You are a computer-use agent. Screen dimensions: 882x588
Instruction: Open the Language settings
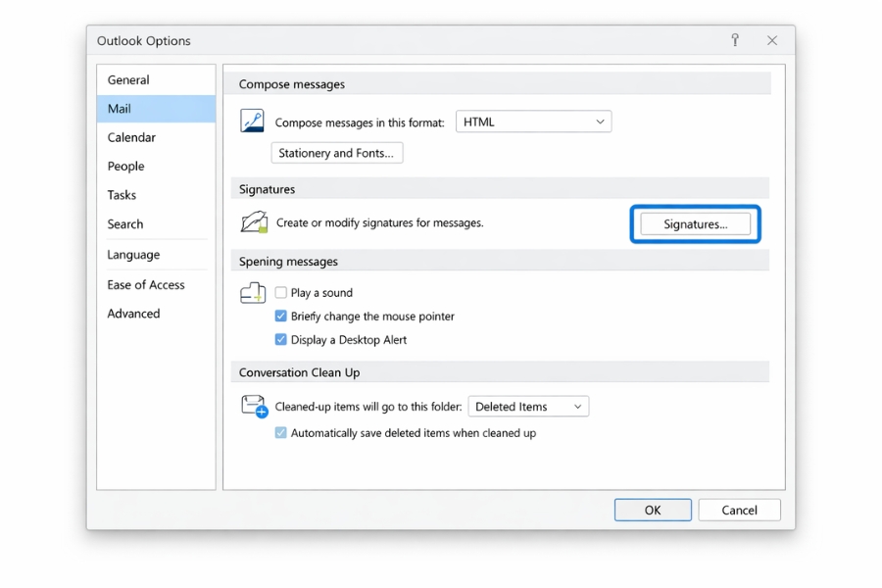point(133,254)
